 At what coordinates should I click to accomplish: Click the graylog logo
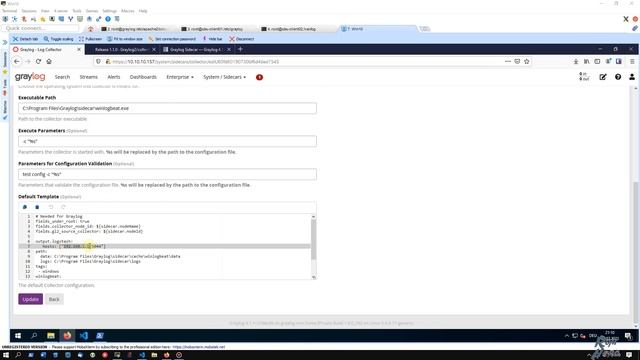coord(30,77)
